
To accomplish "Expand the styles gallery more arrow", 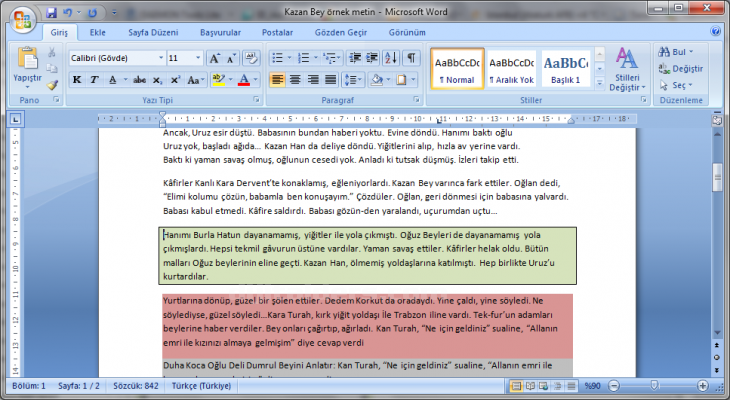I will [600, 84].
